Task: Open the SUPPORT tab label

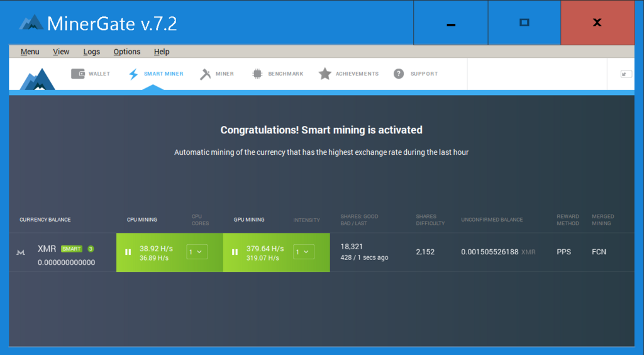Action: 425,74
